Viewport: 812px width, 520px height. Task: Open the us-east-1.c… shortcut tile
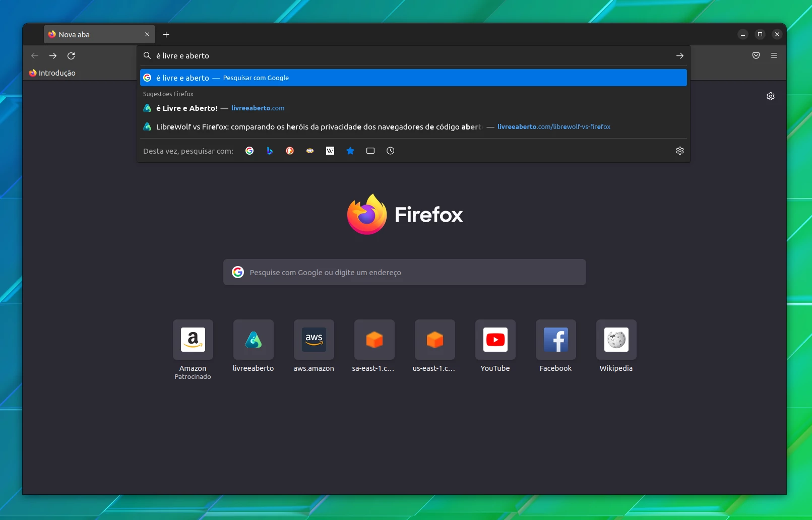coord(435,346)
